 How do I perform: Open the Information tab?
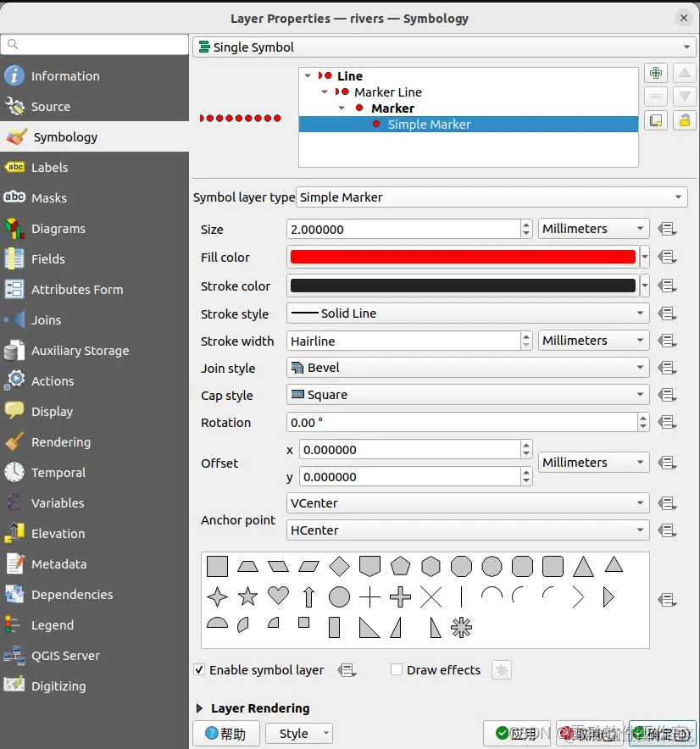95,76
